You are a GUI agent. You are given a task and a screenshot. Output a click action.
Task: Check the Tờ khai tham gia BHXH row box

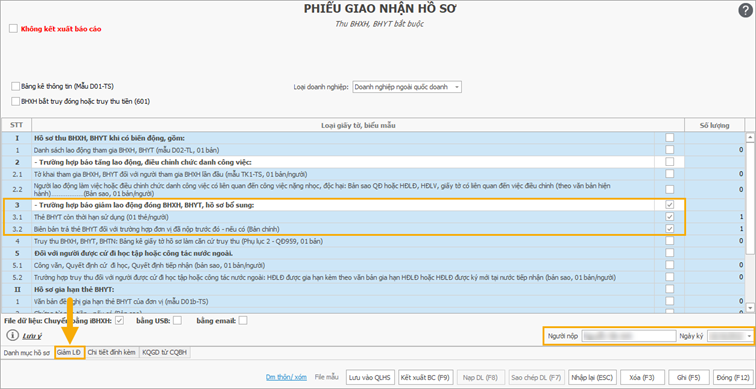(669, 174)
